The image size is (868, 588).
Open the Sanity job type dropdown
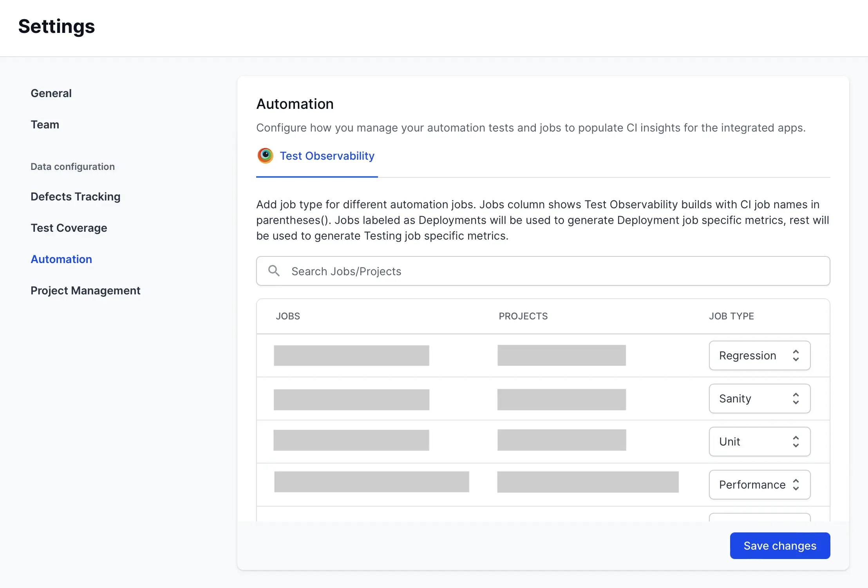coord(759,399)
